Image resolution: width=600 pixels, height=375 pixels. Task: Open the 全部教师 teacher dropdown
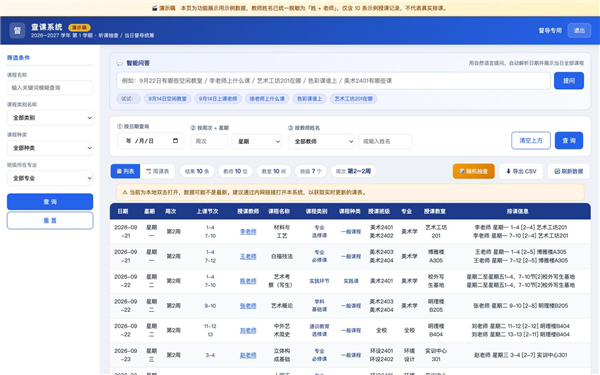coord(321,142)
